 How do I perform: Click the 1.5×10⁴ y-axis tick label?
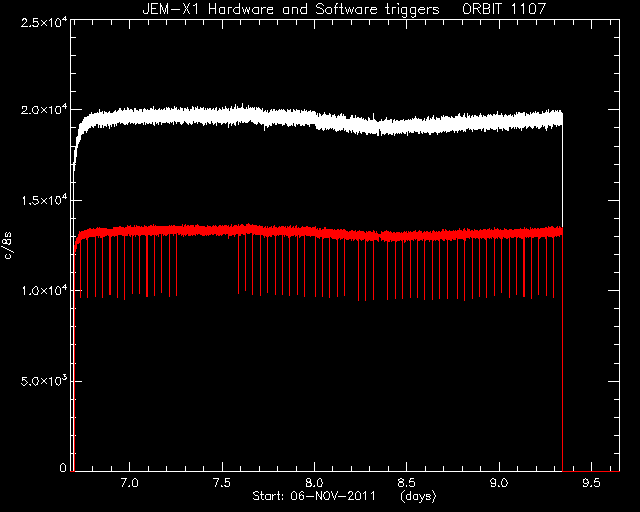click(44, 200)
